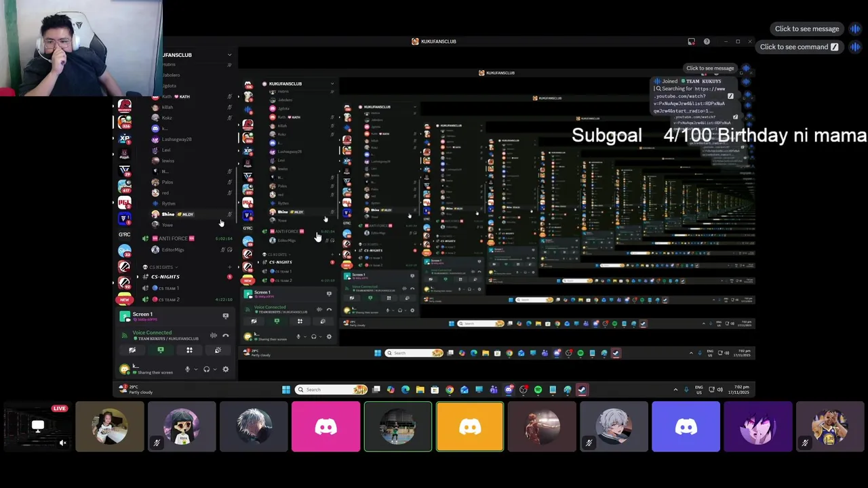This screenshot has width=868, height=488.
Task: Open the Activities launcher button
Action: (x=189, y=350)
